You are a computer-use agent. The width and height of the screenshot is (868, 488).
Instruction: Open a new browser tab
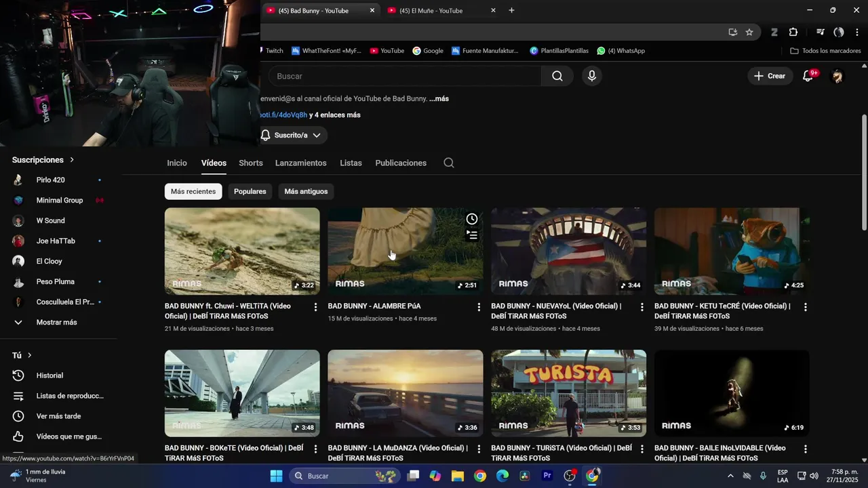511,10
